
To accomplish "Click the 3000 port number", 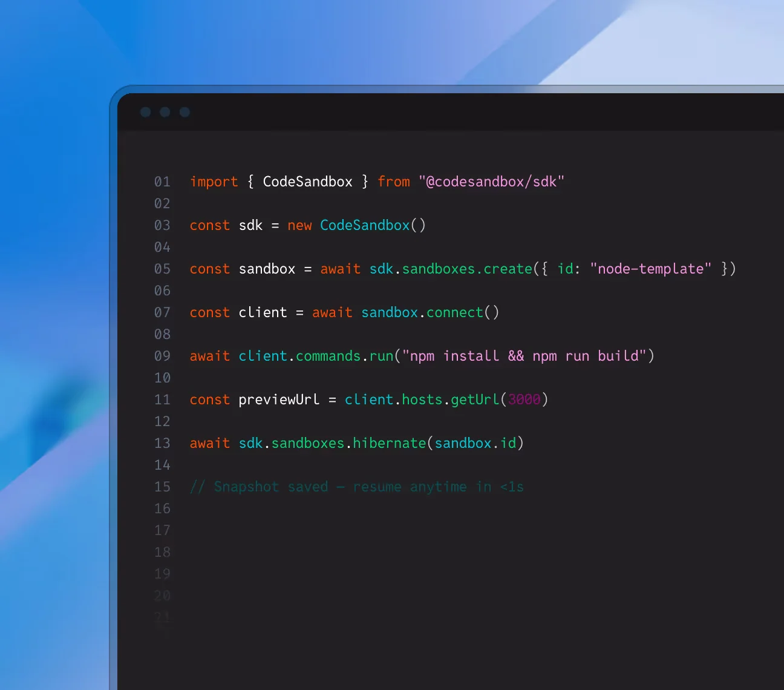I will click(524, 399).
